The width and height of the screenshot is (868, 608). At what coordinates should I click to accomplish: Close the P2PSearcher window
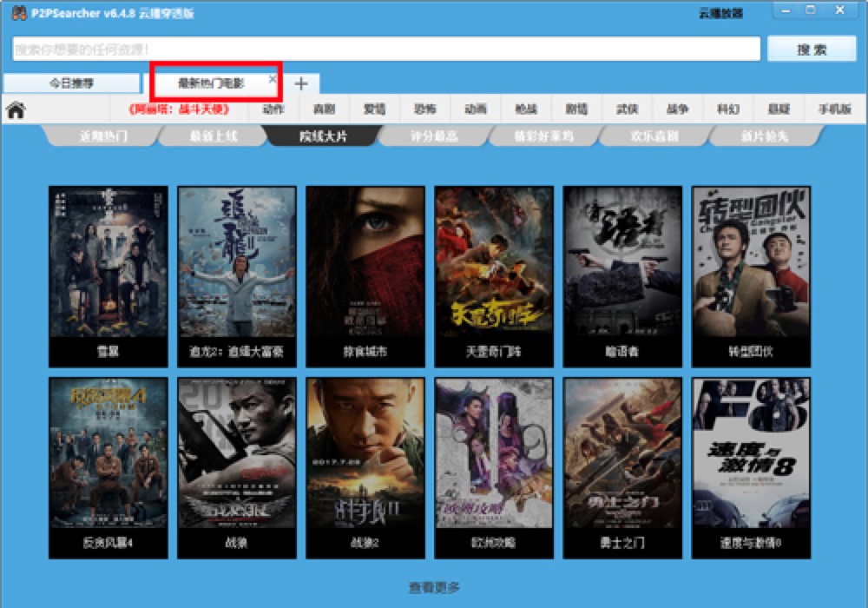(x=839, y=10)
